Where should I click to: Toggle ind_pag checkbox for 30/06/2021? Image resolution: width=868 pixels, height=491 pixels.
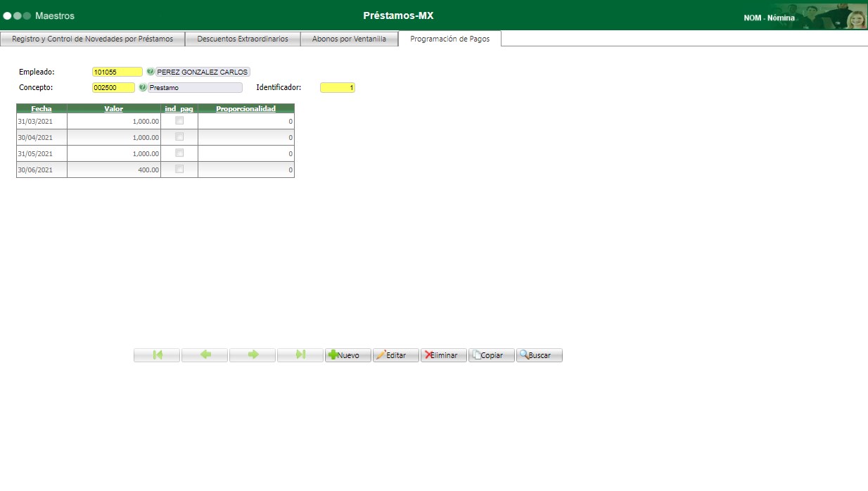(x=179, y=170)
